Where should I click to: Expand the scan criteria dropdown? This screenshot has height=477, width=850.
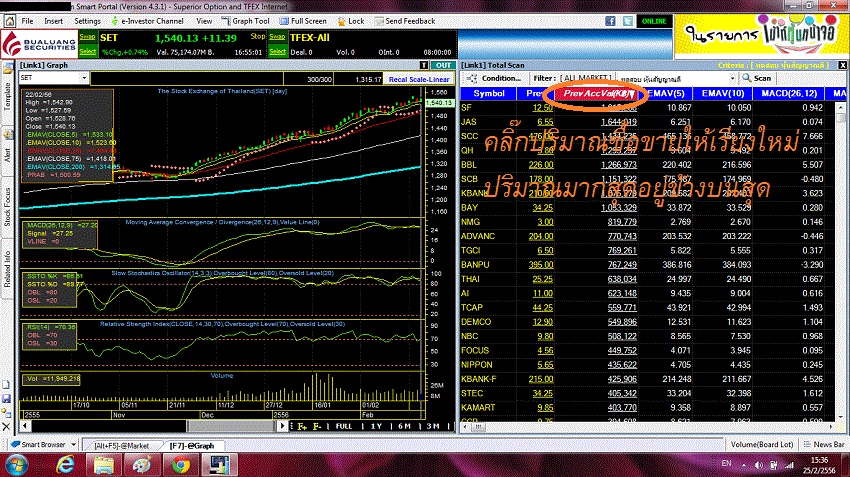click(x=732, y=79)
